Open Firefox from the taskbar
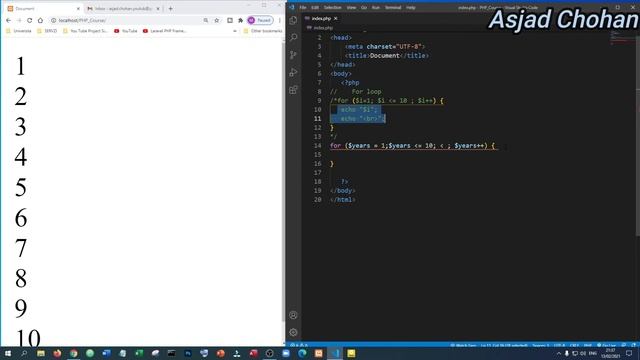The image size is (640, 360). (57, 353)
